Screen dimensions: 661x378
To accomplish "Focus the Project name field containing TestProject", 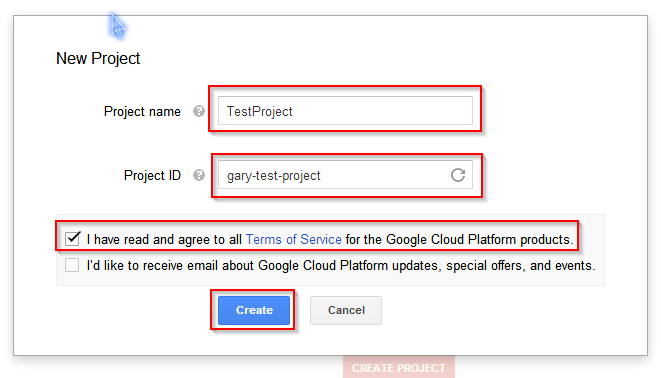I will click(345, 111).
